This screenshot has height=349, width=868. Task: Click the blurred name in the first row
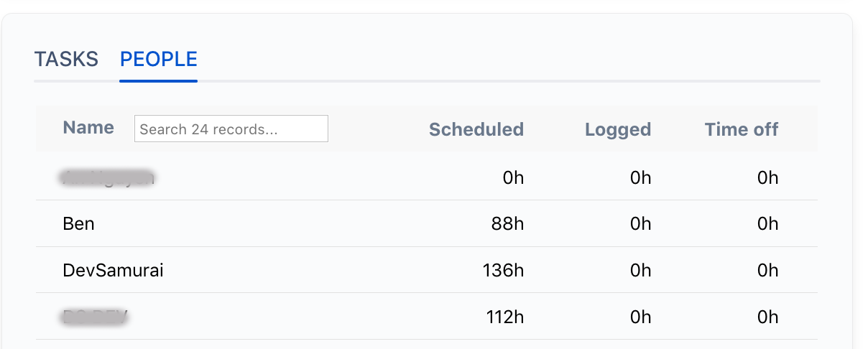108,177
